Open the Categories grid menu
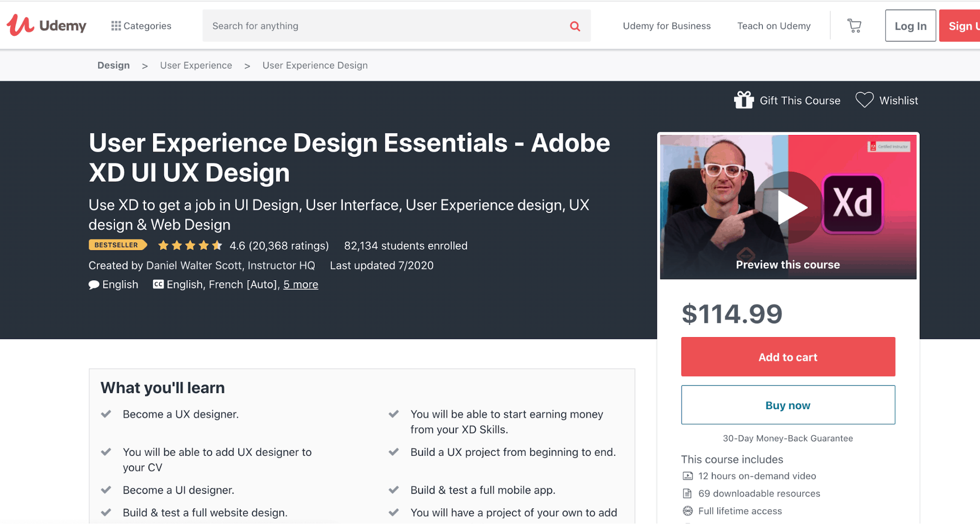The height and width of the screenshot is (524, 980). pyautogui.click(x=141, y=26)
